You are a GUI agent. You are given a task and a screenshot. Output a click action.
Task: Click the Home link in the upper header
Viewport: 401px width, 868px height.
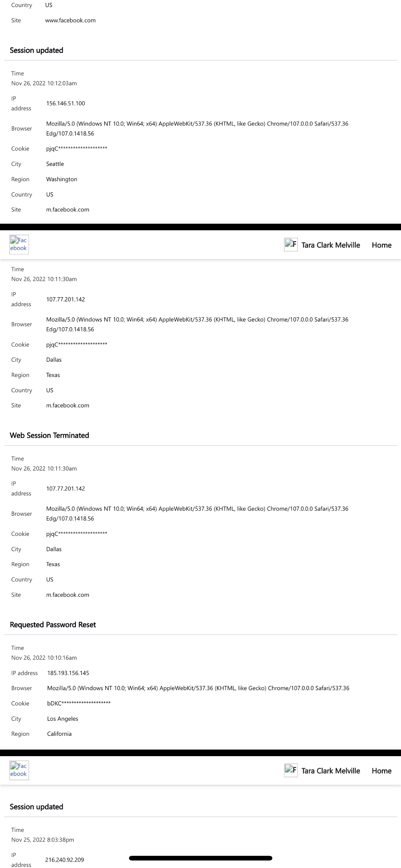[381, 245]
